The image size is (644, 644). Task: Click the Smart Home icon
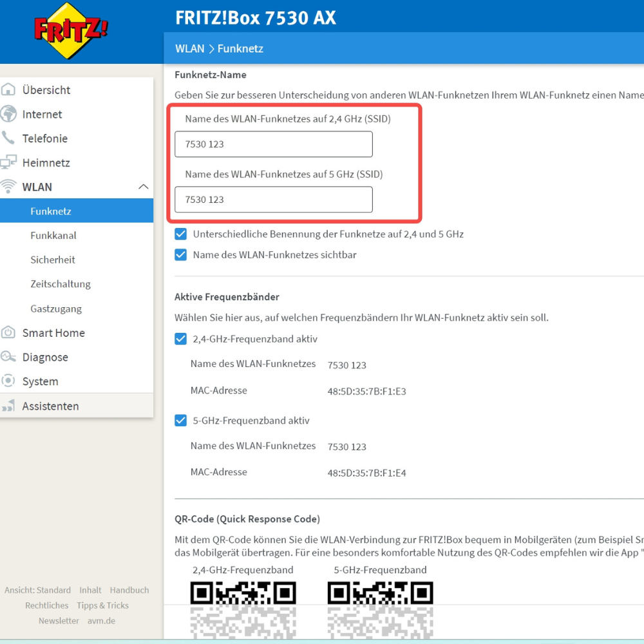click(8, 332)
